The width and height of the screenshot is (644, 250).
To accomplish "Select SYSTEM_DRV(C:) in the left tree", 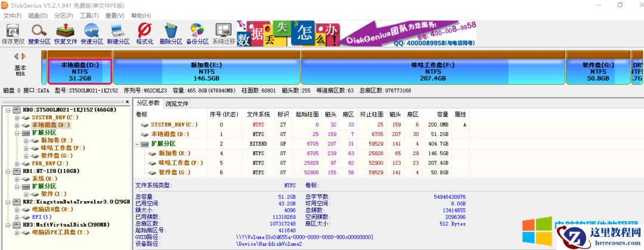I will [x=55, y=118].
